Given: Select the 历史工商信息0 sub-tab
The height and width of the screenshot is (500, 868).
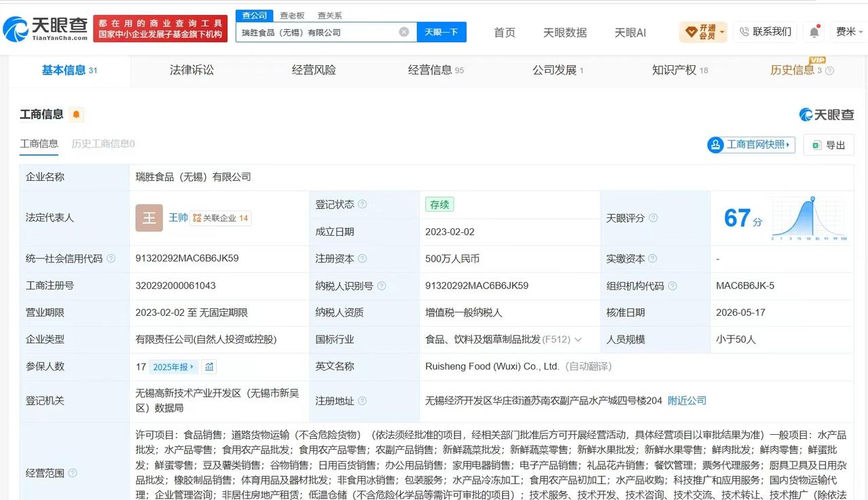Looking at the screenshot, I should pos(103,144).
